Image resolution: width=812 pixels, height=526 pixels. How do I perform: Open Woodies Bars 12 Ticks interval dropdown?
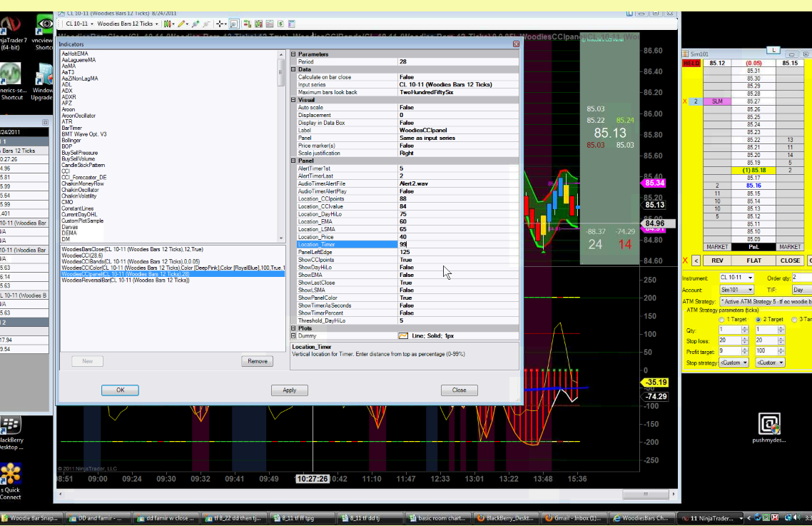pos(128,24)
